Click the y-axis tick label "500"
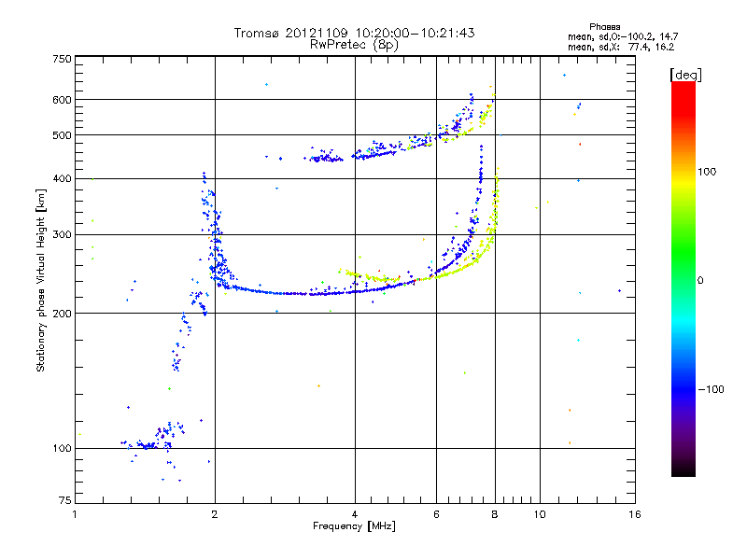 tap(62, 135)
